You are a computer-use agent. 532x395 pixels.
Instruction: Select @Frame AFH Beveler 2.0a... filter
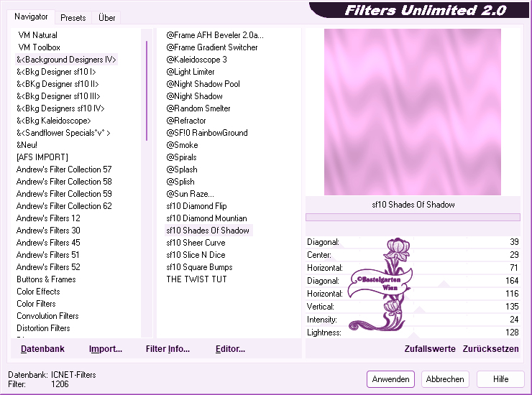pos(215,35)
